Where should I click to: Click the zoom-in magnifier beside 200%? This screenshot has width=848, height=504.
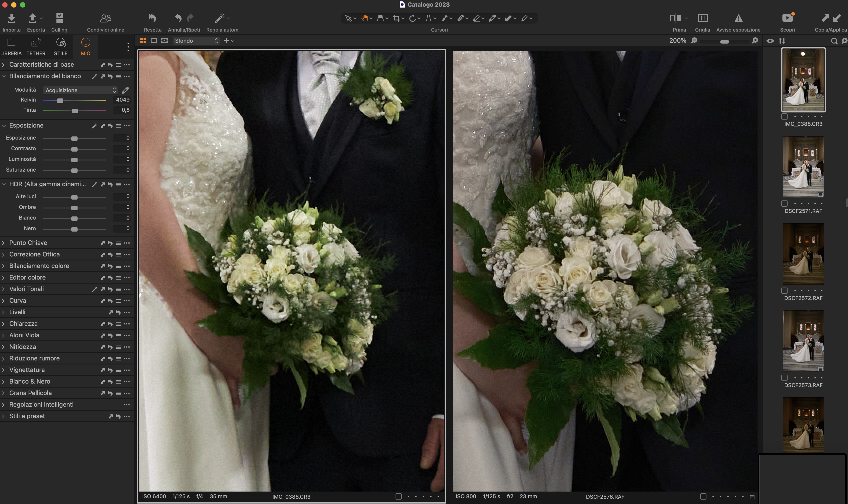tap(755, 40)
